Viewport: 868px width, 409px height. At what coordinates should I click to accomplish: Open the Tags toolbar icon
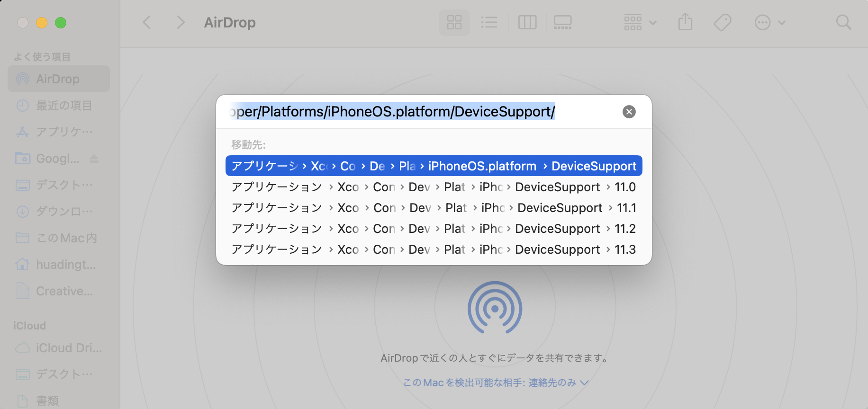pyautogui.click(x=723, y=22)
